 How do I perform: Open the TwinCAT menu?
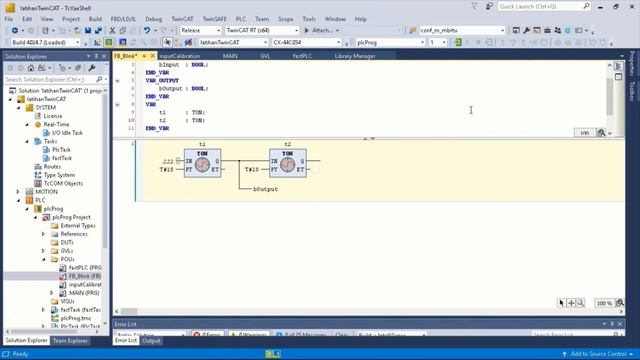pyautogui.click(x=182, y=19)
